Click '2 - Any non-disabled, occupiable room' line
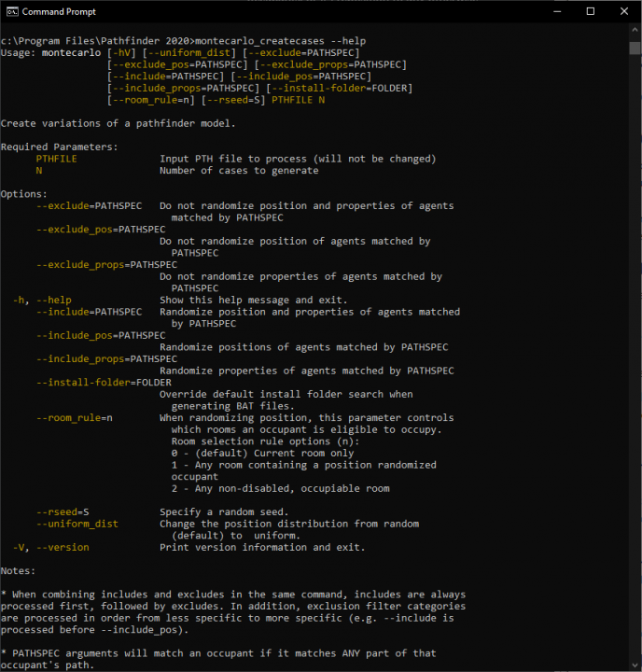This screenshot has height=672, width=642. 280,488
